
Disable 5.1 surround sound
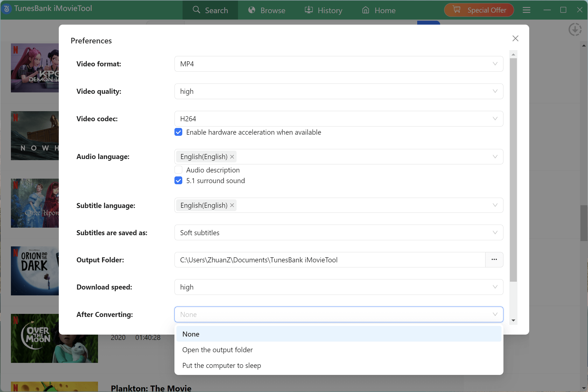pos(178,181)
